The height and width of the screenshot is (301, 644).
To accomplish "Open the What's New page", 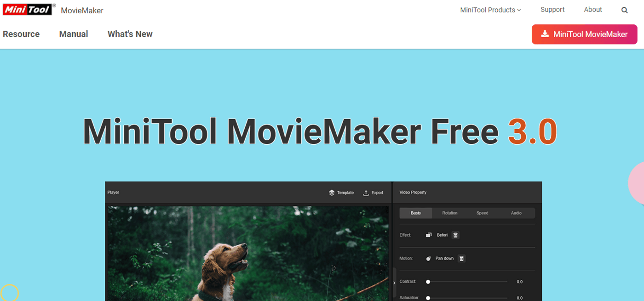I will pos(130,34).
